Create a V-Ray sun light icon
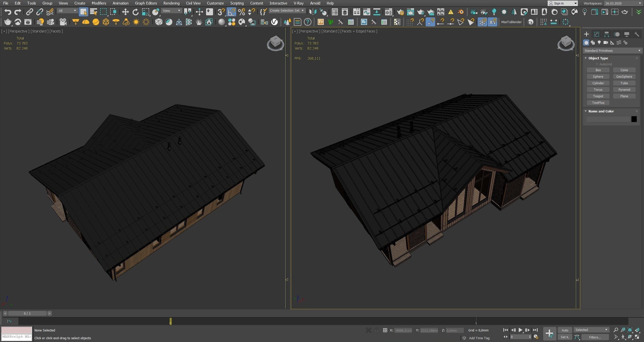644x342 pixels. pos(136,22)
